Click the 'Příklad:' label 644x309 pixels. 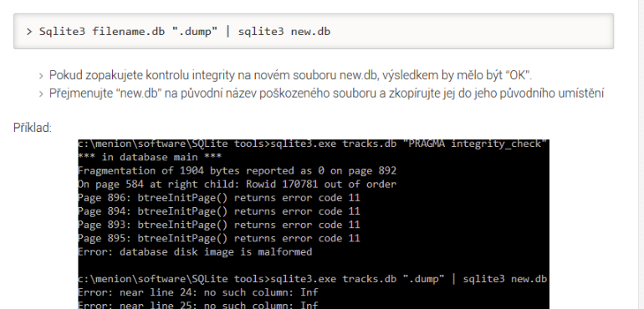point(33,128)
